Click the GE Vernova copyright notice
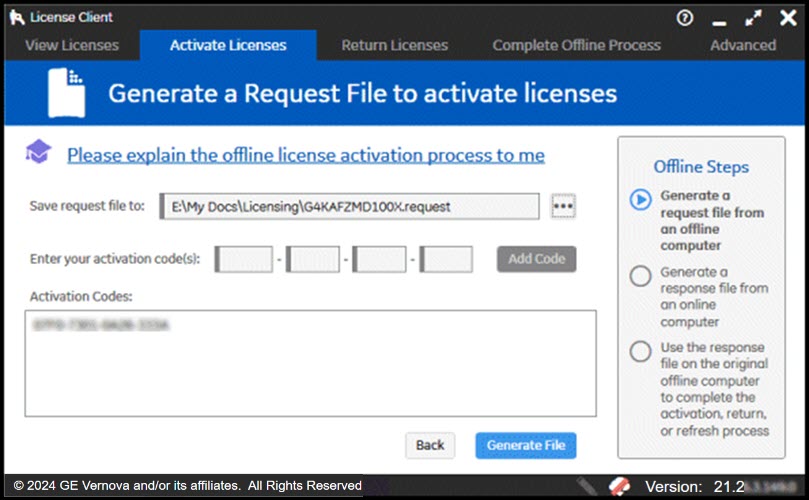 188,486
